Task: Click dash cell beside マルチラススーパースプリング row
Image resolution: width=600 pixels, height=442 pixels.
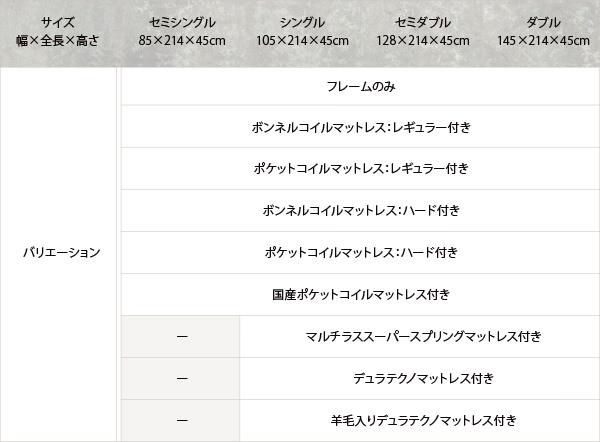Action: pyautogui.click(x=180, y=337)
